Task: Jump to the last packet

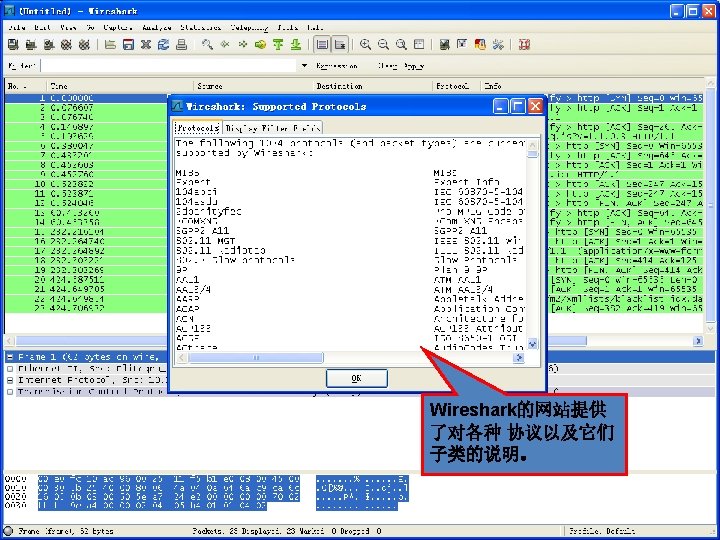Action: pos(296,45)
